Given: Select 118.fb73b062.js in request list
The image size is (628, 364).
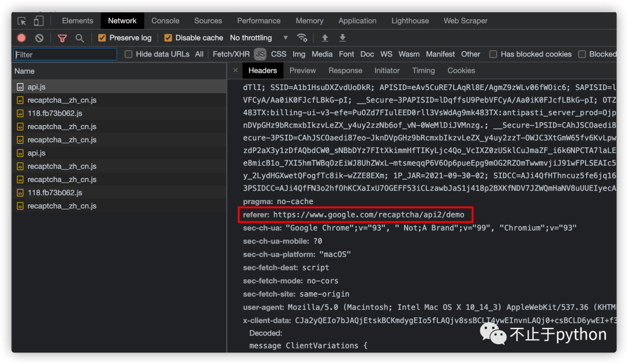Looking at the screenshot, I should [55, 113].
